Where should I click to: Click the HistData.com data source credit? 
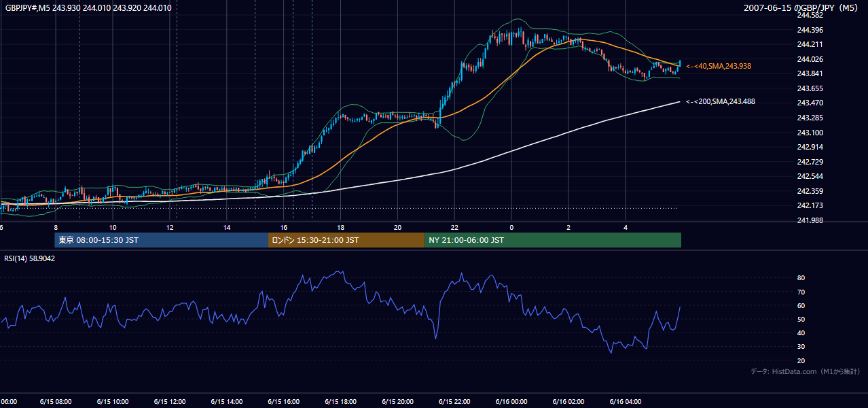(806, 371)
